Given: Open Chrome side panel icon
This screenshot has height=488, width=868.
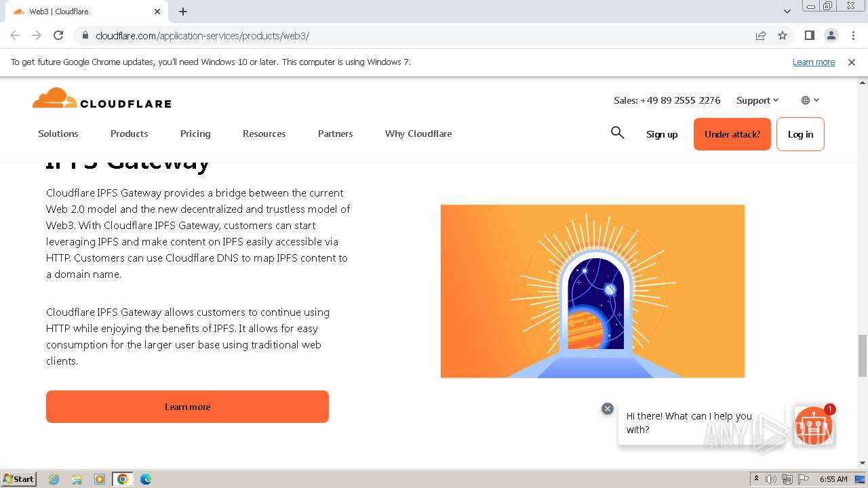Looking at the screenshot, I should click(809, 35).
